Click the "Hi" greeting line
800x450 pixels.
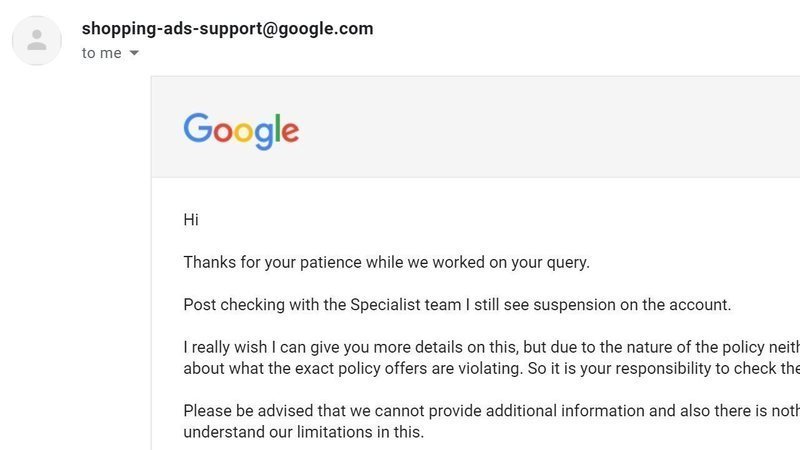click(x=191, y=220)
